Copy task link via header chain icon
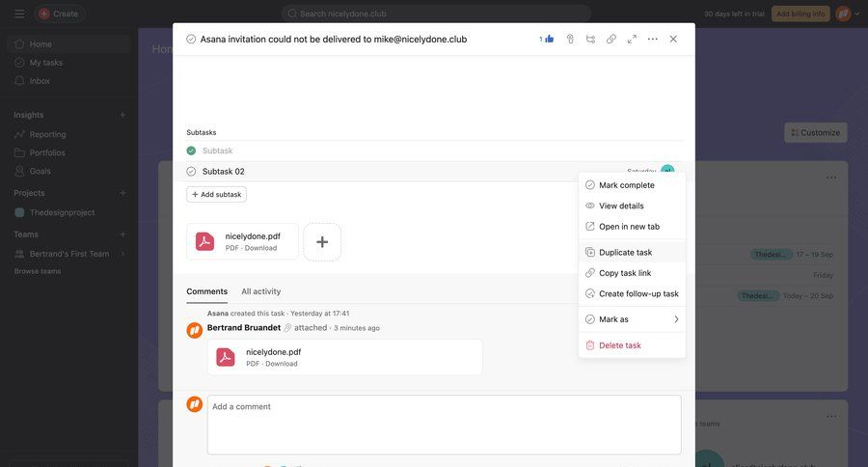Screen dimensions: 868x467 coord(611,39)
